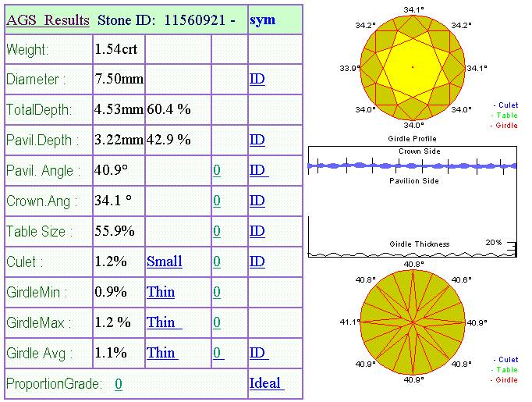Open the ID link for Table Size

[257, 231]
